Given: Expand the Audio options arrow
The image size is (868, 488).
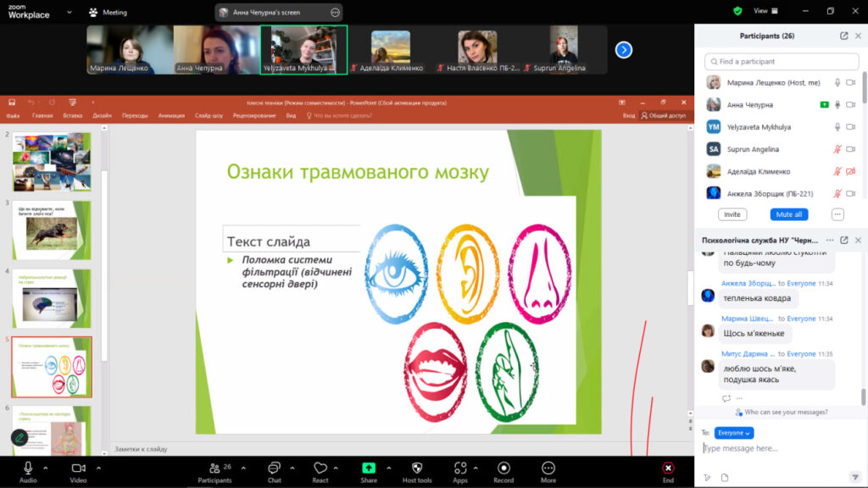Looking at the screenshot, I should [x=46, y=468].
